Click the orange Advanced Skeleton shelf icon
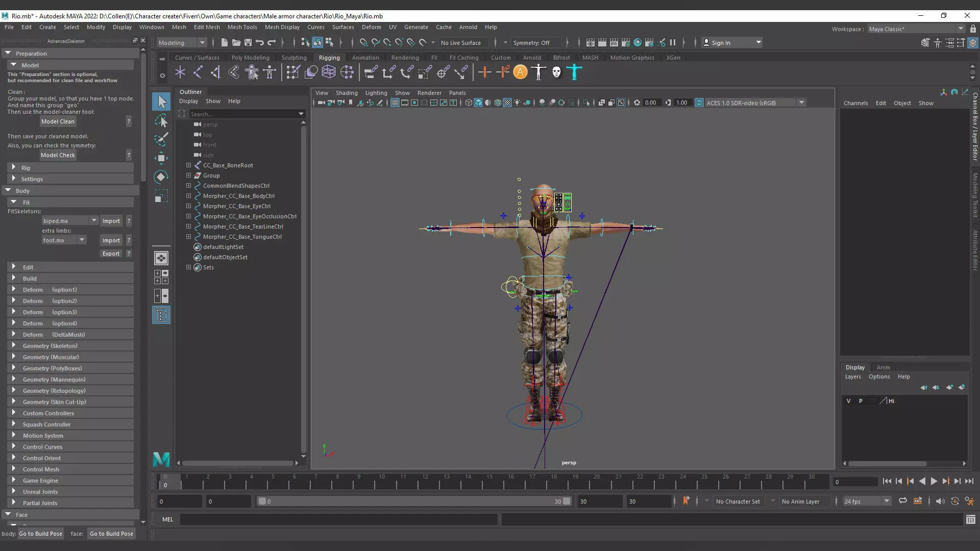The image size is (980, 551). (x=520, y=72)
